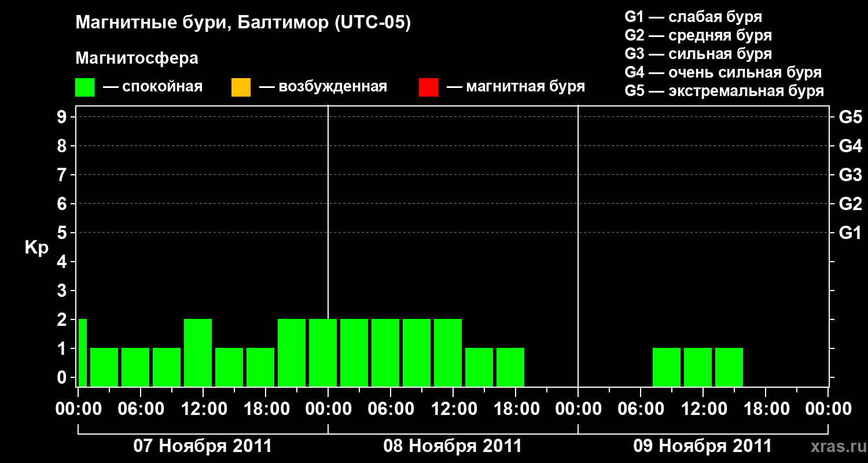
Task: Click the '12:00' time label above 08 Ноября
Action: click(453, 409)
